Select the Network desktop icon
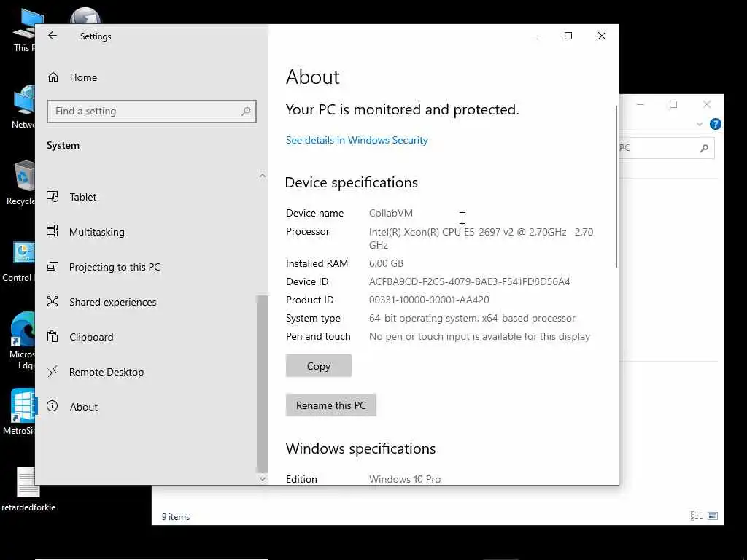Viewport: 747px width, 560px height. [24, 106]
